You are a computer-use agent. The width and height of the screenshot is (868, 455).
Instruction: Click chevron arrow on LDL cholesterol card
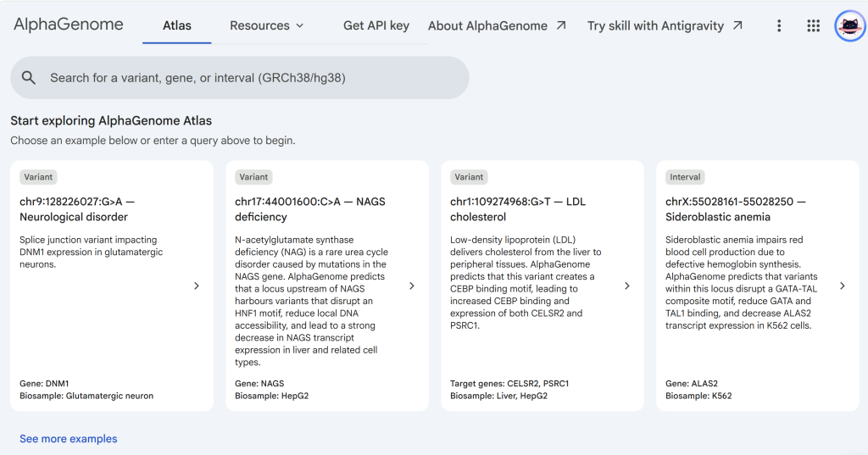tap(627, 286)
